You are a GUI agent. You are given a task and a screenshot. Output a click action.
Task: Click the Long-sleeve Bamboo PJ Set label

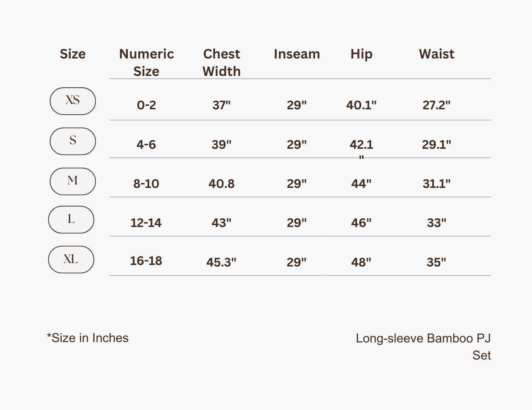423,347
